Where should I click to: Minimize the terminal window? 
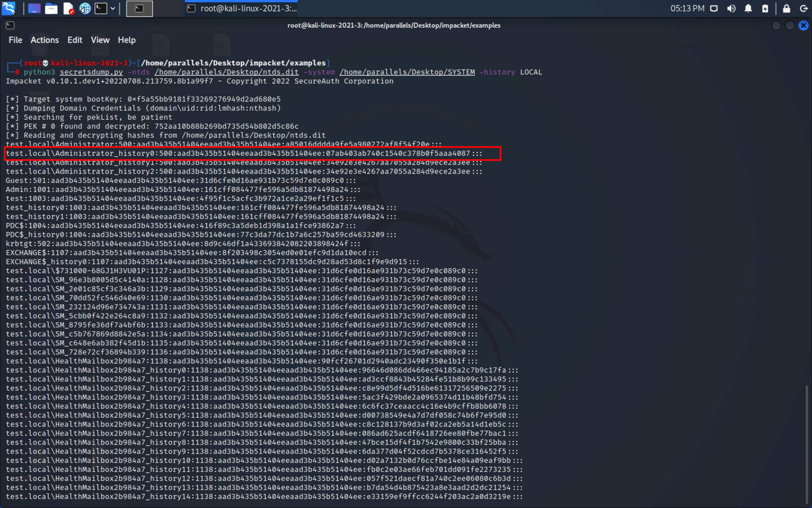(x=776, y=25)
